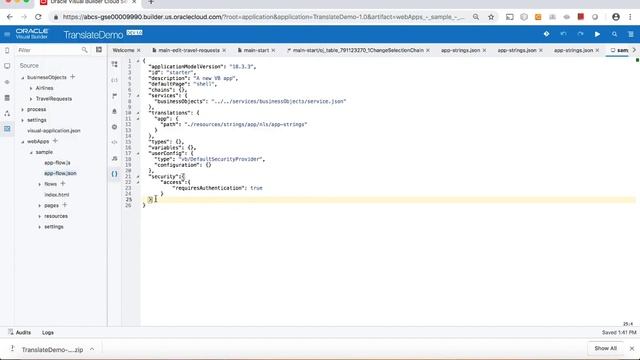Open the Events flag icon

114,96
